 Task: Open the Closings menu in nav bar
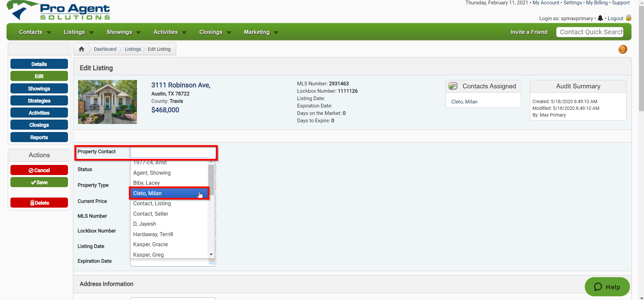[x=211, y=32]
